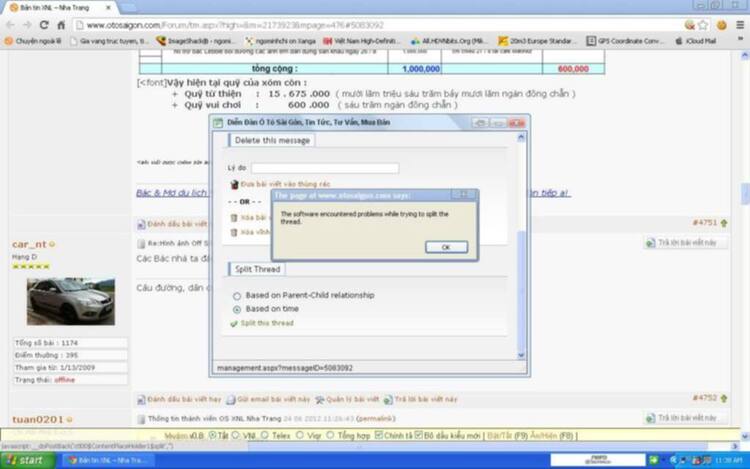
Task: Open the '(permalink)' link
Action: tap(375, 418)
